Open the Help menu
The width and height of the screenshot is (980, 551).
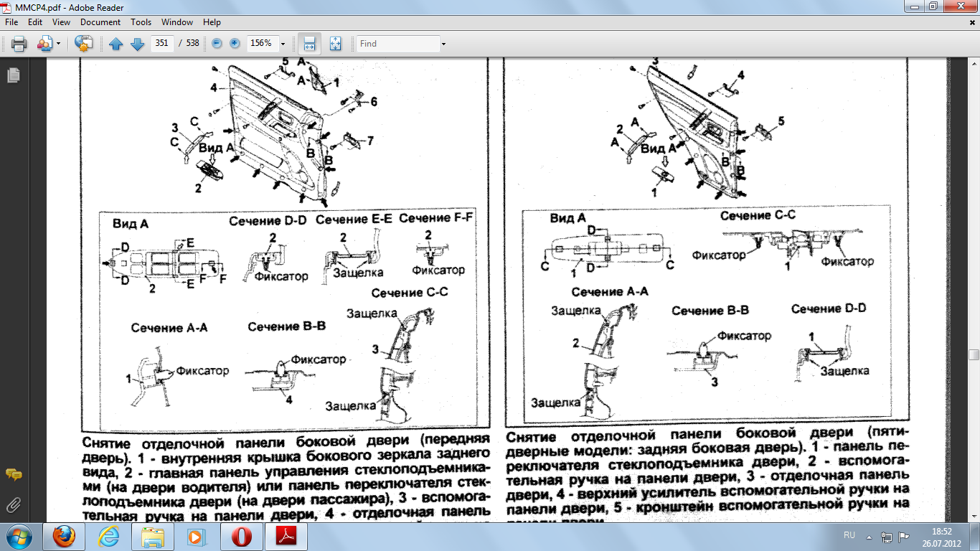[x=212, y=22]
